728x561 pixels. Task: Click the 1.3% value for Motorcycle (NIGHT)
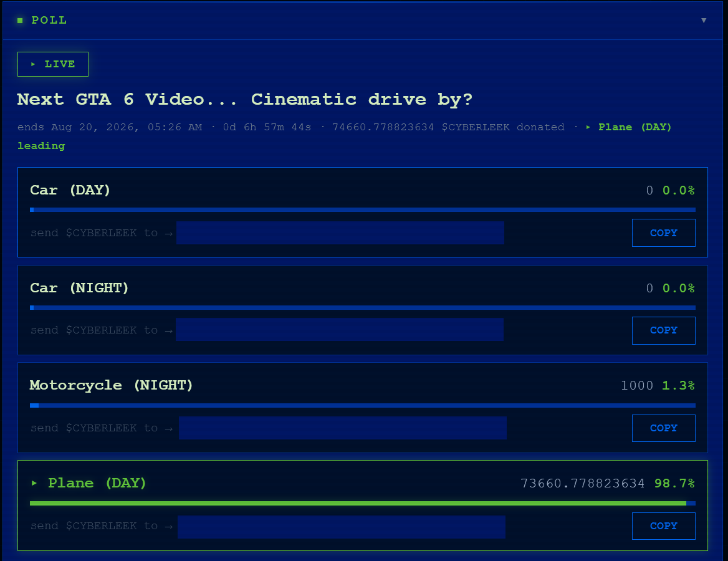(x=678, y=385)
